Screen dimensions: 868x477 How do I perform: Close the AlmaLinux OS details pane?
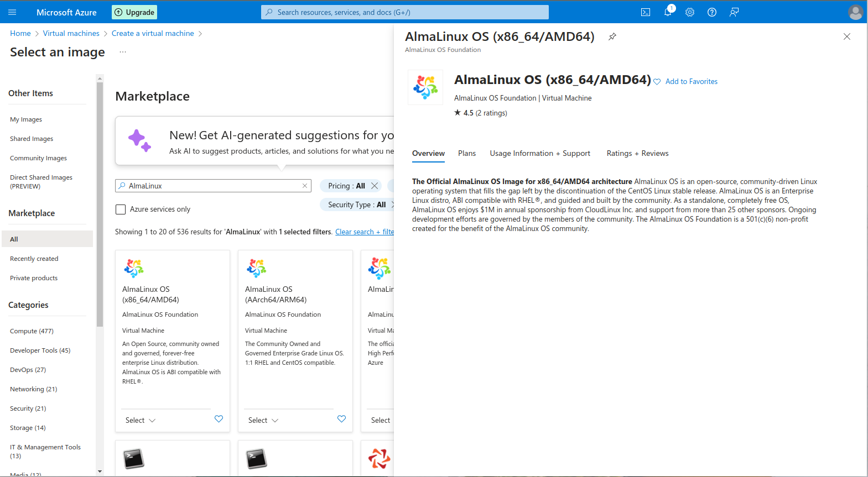tap(847, 36)
